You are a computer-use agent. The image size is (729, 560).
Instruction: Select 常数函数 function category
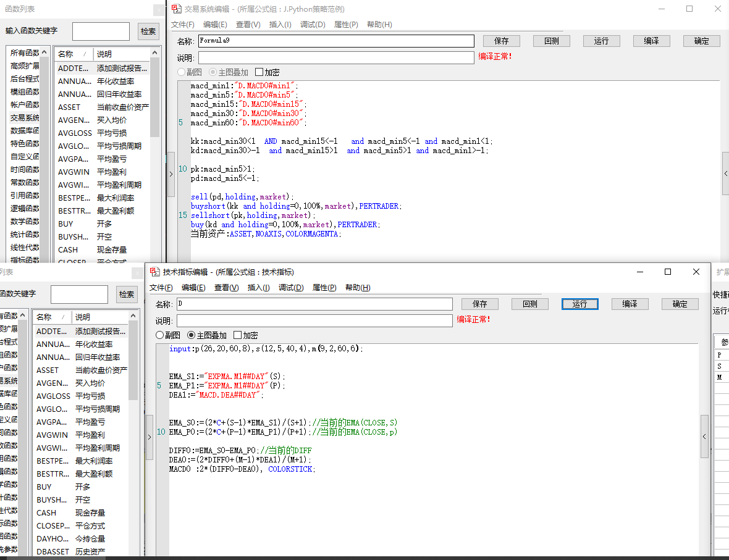25,183
